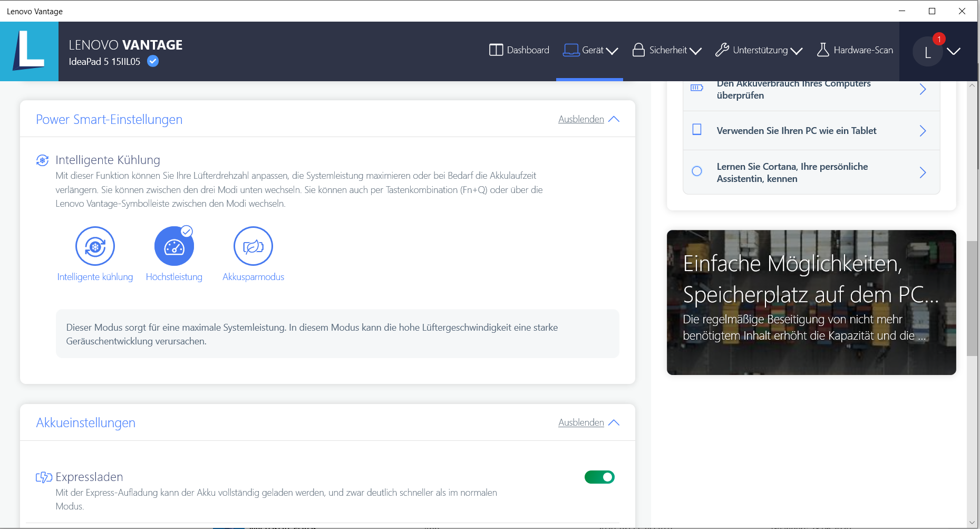
Task: Click the tablet icon in the tips list
Action: pyautogui.click(x=697, y=130)
